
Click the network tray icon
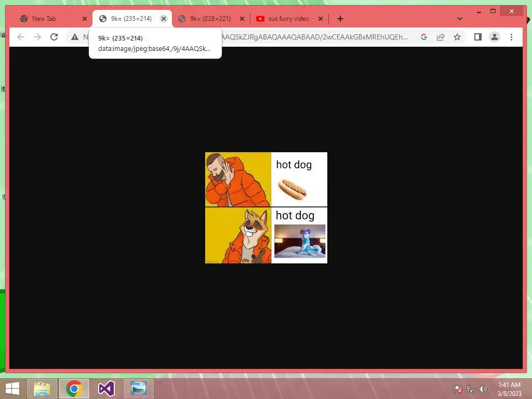coord(471,389)
